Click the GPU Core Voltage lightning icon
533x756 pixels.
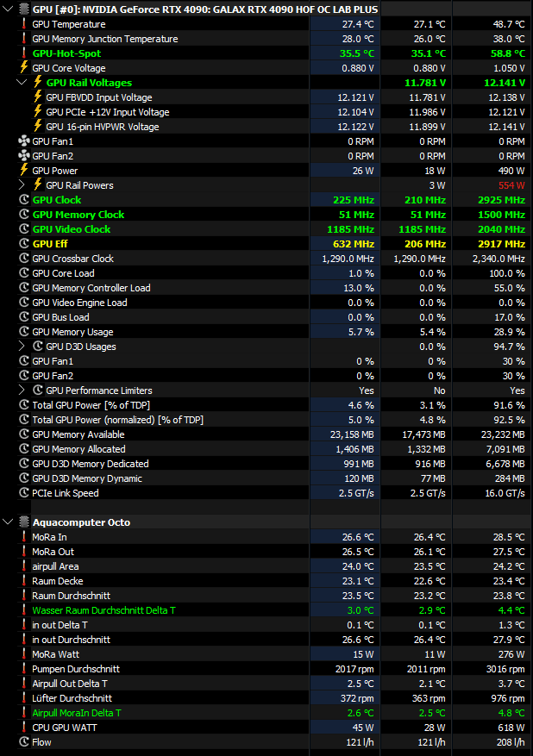(x=23, y=67)
